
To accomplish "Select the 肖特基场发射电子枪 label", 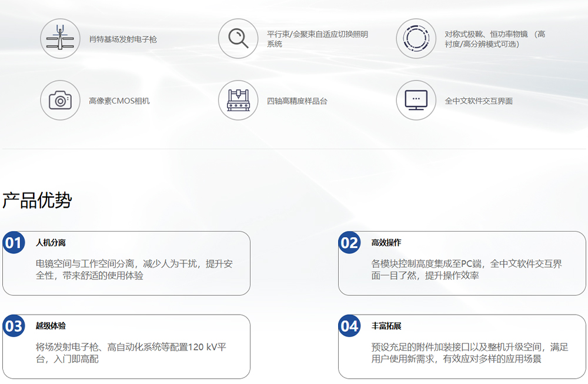I will (123, 39).
